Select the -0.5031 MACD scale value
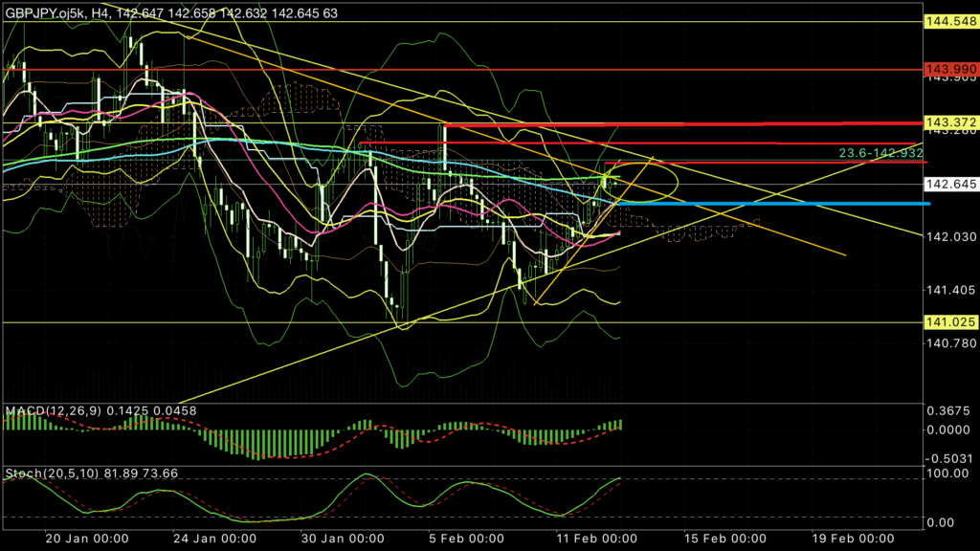The height and width of the screenshot is (551, 980). point(947,458)
